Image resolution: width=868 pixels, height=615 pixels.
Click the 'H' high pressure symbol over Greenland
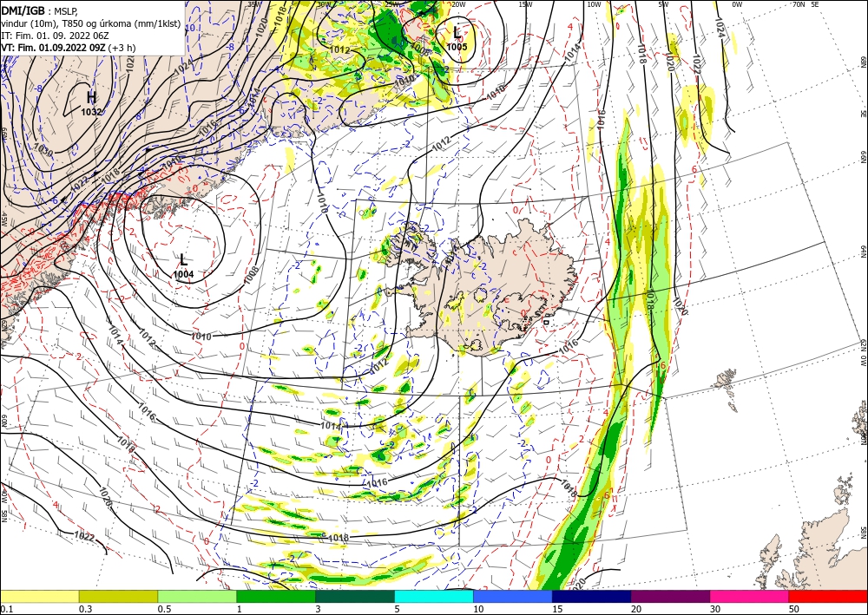(91, 98)
